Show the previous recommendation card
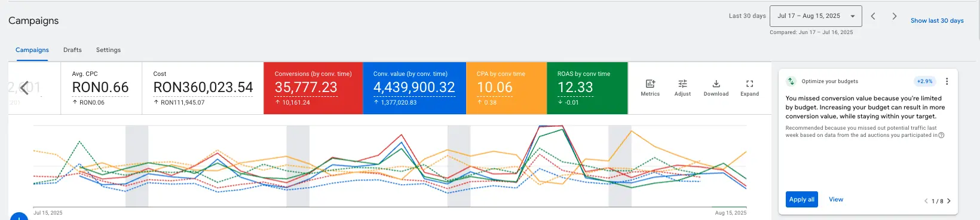 click(x=926, y=201)
